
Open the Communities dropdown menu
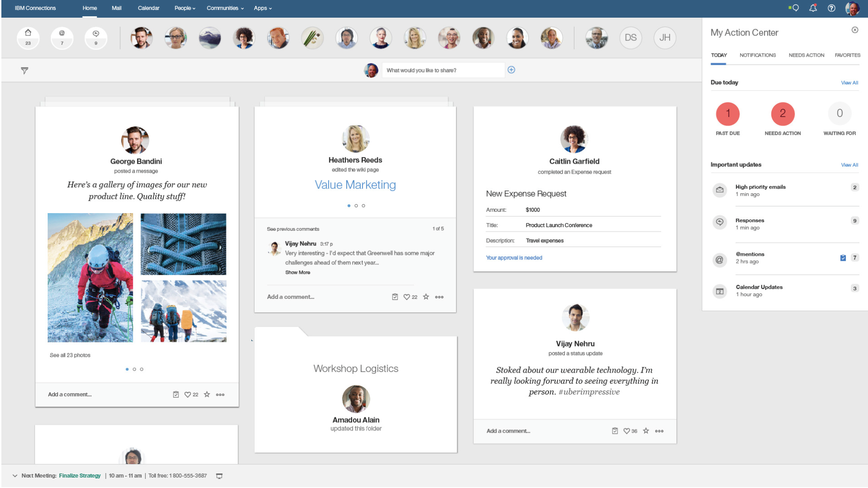click(x=225, y=8)
